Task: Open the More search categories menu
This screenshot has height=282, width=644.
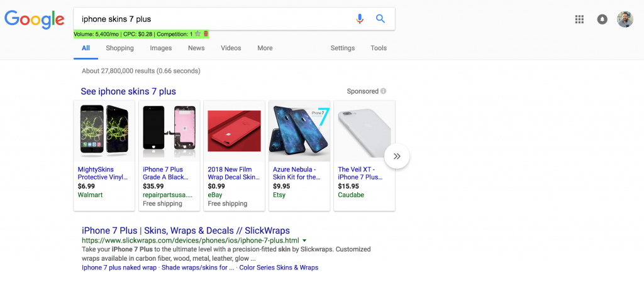Action: [x=265, y=48]
